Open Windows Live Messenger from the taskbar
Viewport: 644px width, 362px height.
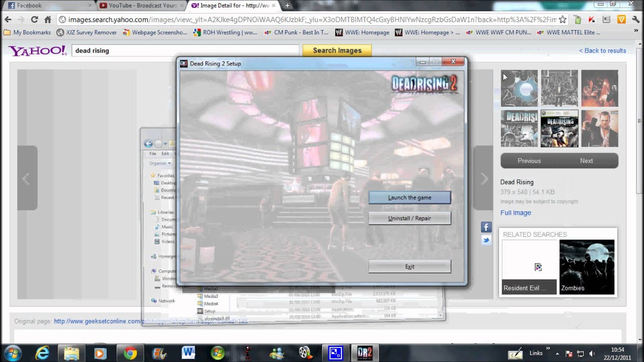coord(277,353)
